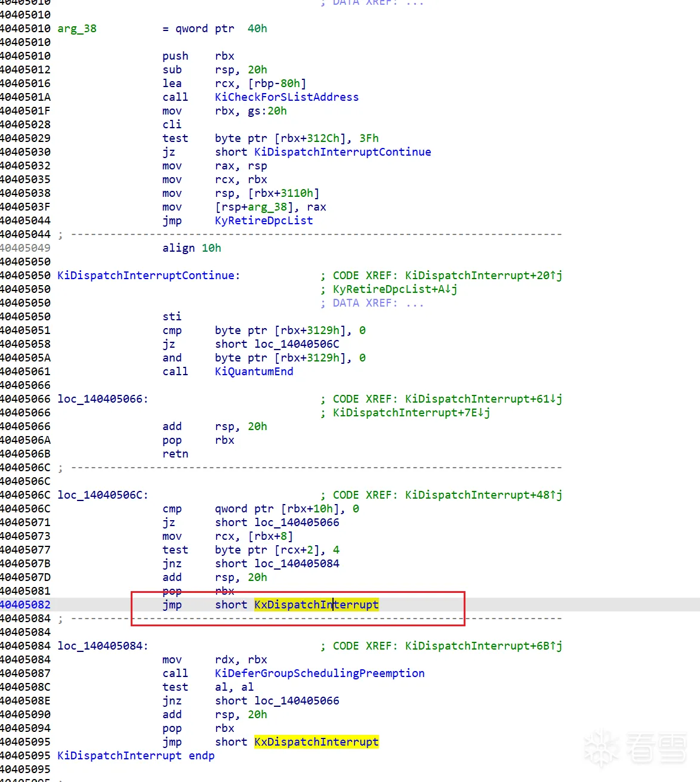This screenshot has width=700, height=782.
Task: Select the align 10h directive
Action: click(192, 248)
